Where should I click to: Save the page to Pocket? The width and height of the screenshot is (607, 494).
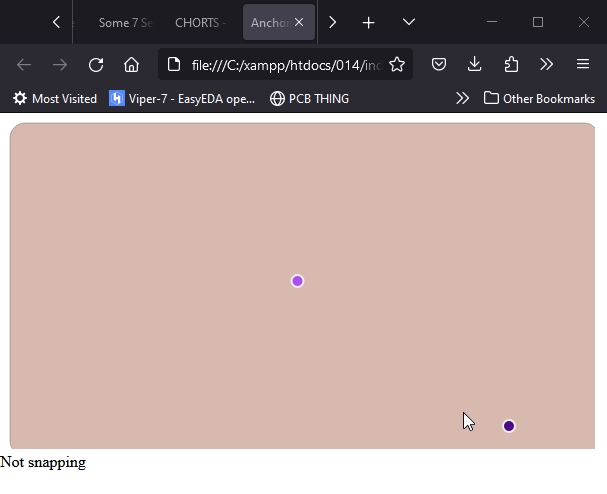pyautogui.click(x=439, y=64)
